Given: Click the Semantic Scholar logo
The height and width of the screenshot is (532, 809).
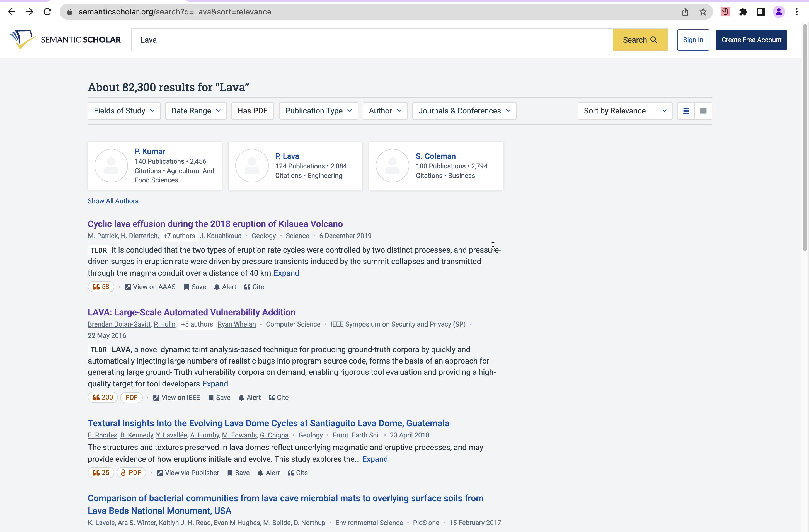Looking at the screenshot, I should click(x=65, y=40).
